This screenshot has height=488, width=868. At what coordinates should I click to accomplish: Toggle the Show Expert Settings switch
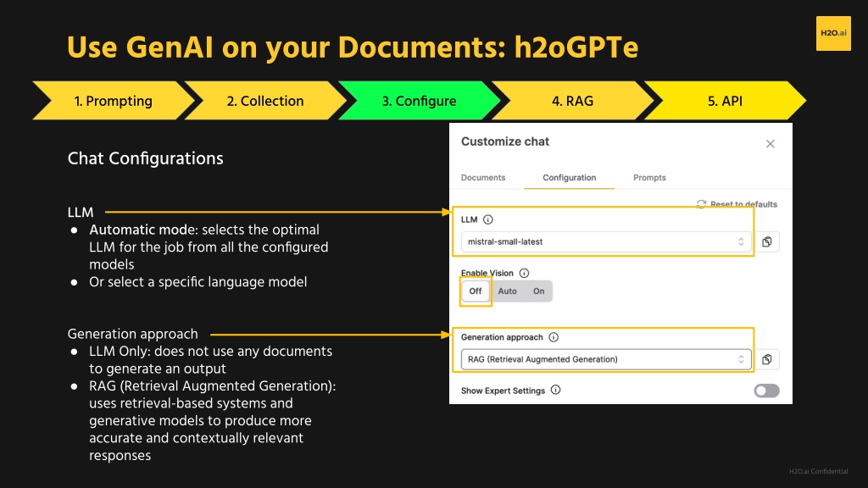766,391
